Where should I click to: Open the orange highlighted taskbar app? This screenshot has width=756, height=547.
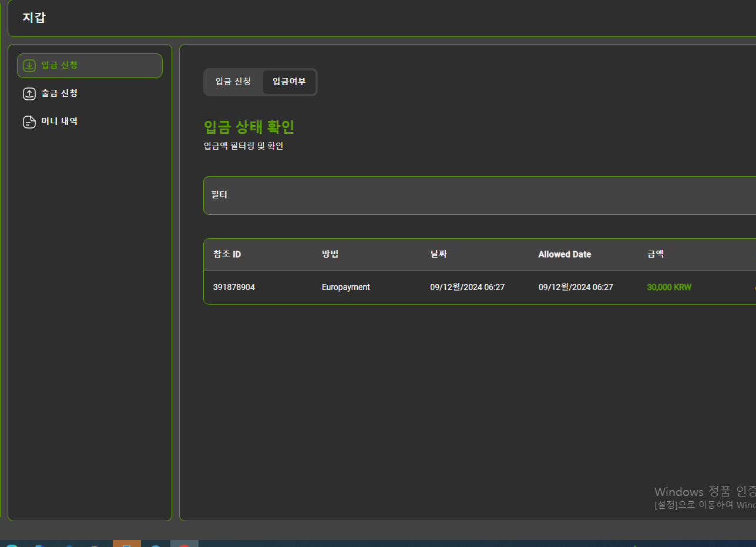click(126, 543)
